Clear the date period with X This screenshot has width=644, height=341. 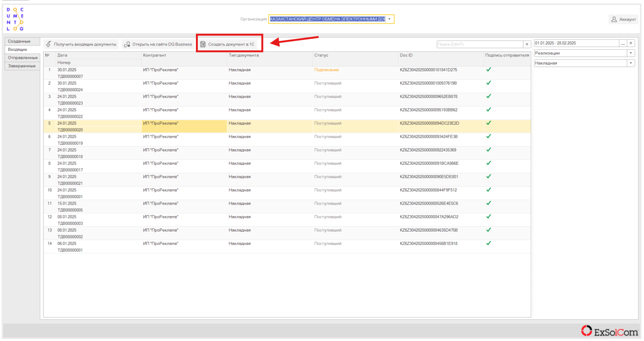[631, 43]
